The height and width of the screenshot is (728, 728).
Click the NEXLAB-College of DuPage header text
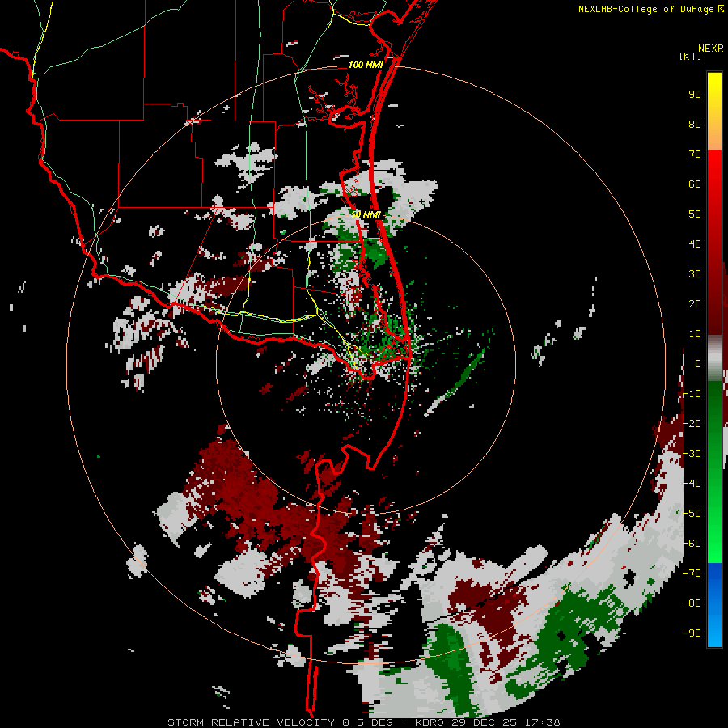(649, 9)
